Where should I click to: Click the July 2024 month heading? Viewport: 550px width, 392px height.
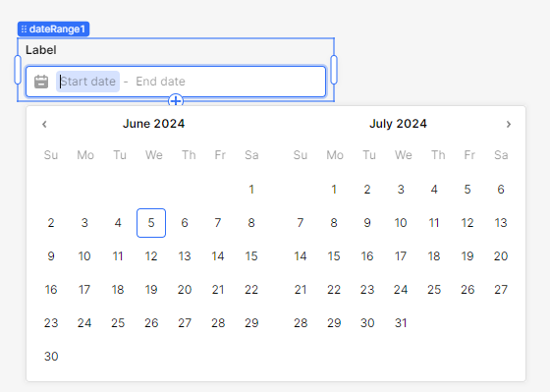[x=398, y=124]
